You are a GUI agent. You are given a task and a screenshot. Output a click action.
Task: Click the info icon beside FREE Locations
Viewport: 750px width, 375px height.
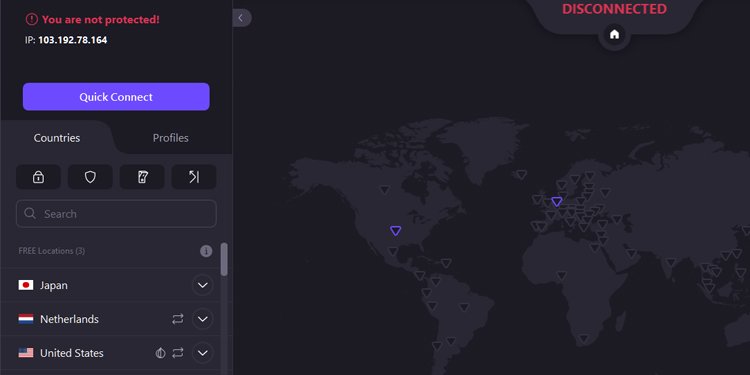(206, 251)
